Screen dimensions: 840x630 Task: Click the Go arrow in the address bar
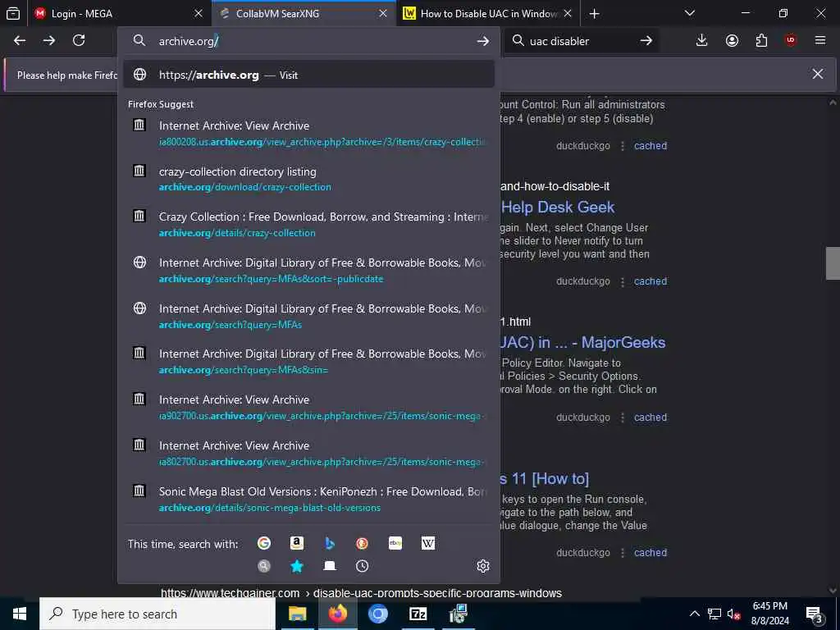[x=482, y=41]
